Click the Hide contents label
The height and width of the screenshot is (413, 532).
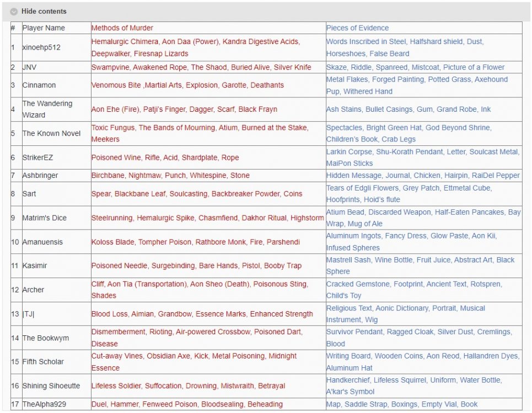pos(44,11)
